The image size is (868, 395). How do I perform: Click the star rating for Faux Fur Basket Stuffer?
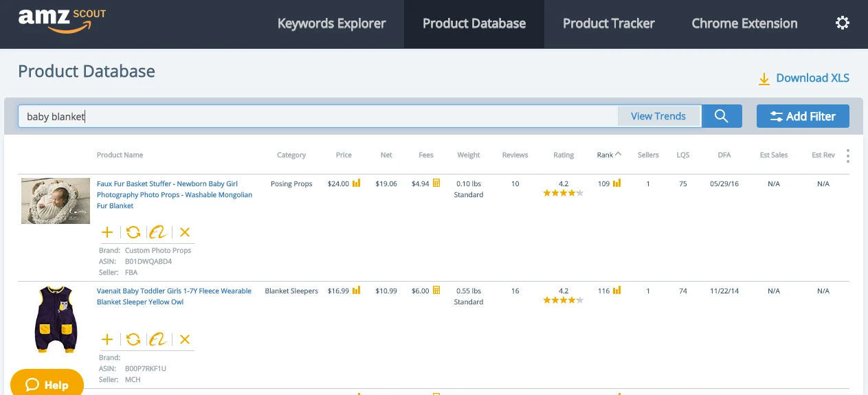pyautogui.click(x=564, y=194)
